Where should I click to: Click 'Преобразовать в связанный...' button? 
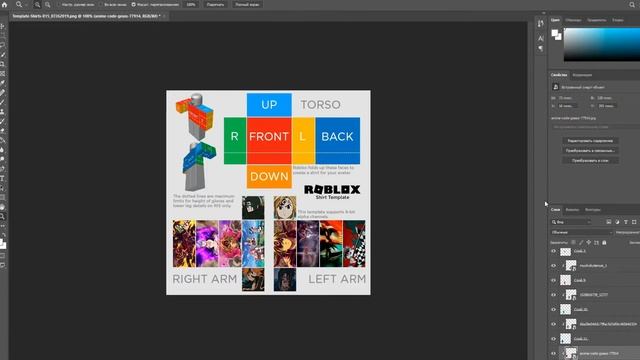[x=590, y=151]
